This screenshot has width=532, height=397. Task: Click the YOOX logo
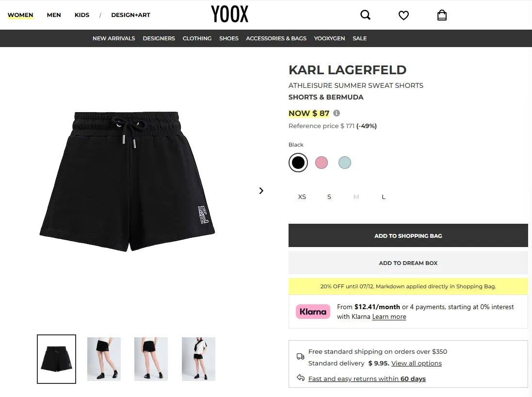[230, 14]
